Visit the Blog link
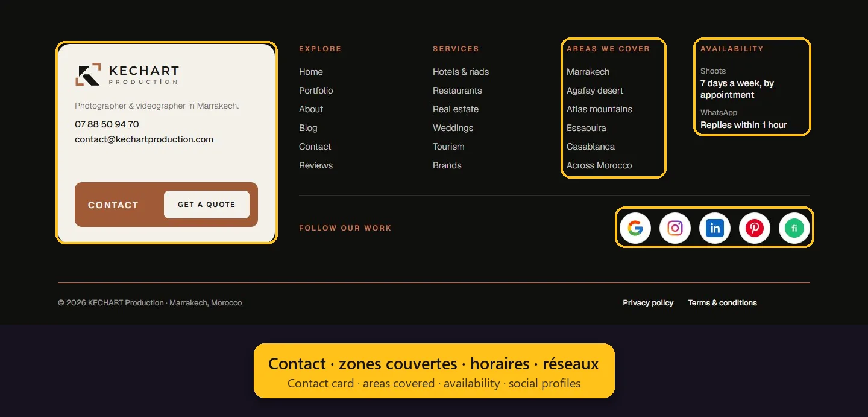The width and height of the screenshot is (868, 417). [308, 128]
